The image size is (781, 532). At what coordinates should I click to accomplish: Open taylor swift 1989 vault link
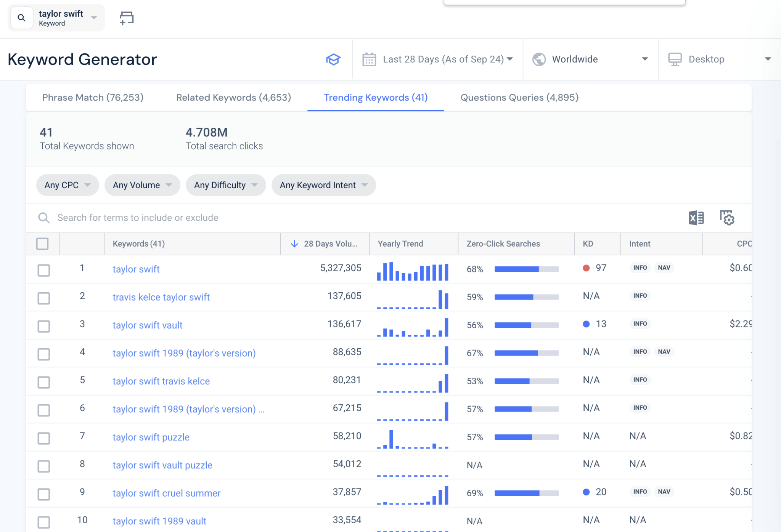coord(159,521)
